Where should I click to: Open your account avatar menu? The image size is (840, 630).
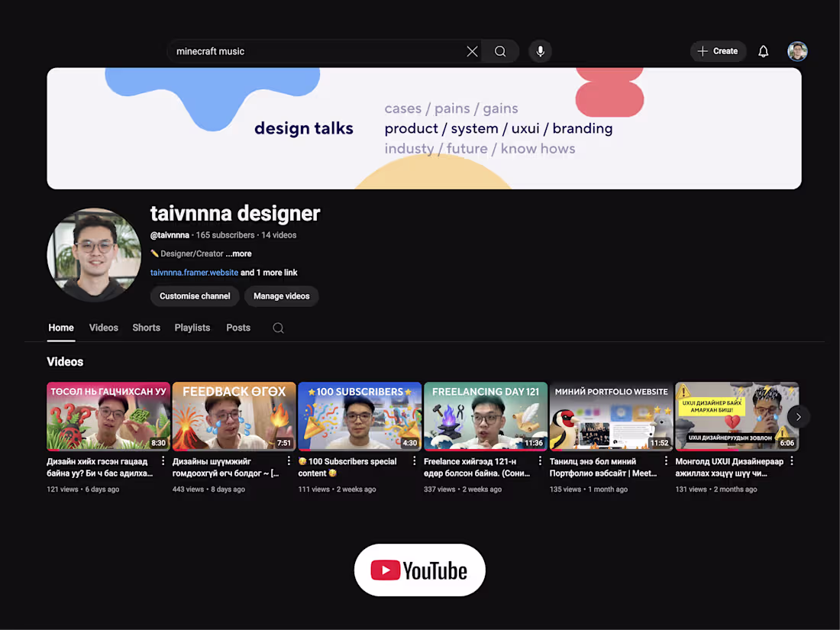[x=797, y=51]
